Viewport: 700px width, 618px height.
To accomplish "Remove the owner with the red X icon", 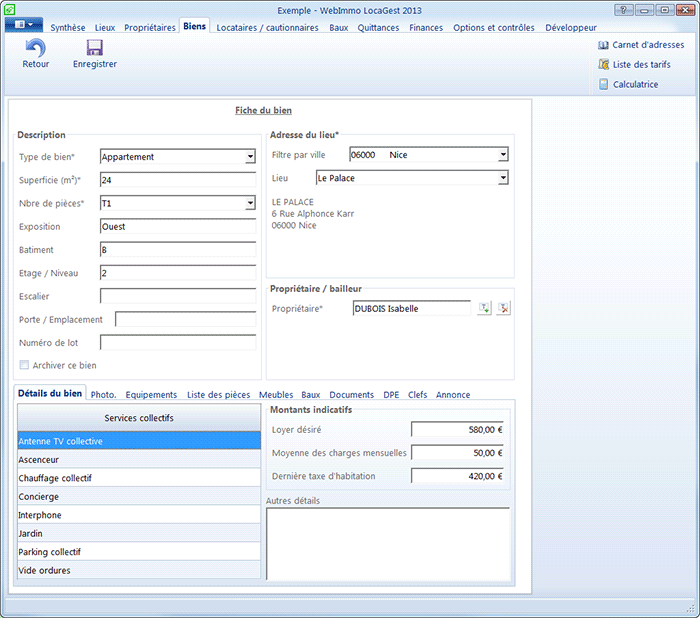I will click(504, 309).
